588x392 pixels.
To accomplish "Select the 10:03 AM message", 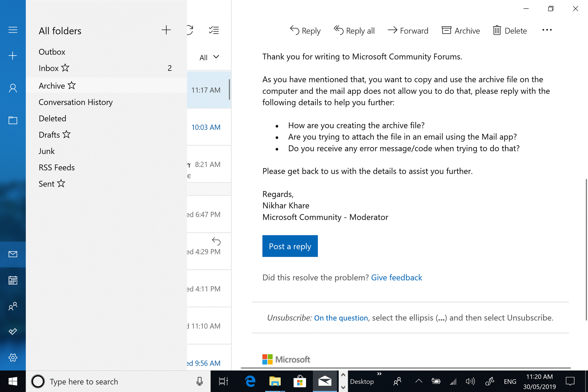I will (209, 127).
